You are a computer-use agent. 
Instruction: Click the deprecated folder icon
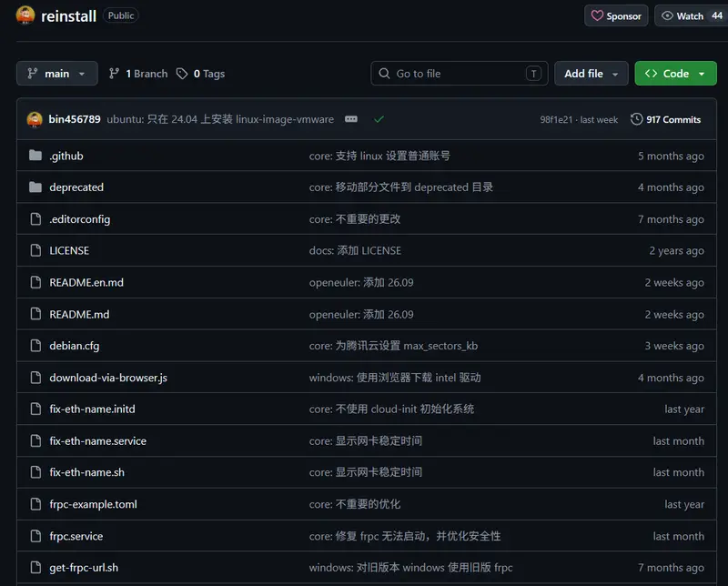pos(35,187)
